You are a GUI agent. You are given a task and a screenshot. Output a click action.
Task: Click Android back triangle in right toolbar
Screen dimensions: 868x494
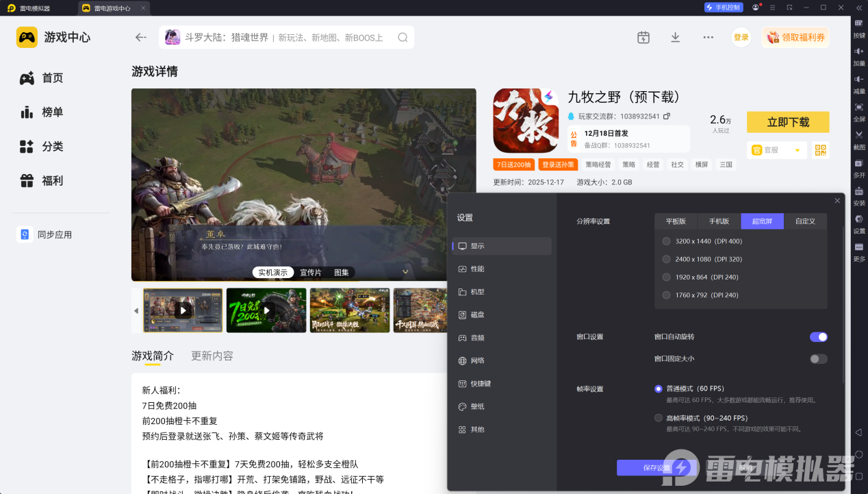coord(859,432)
